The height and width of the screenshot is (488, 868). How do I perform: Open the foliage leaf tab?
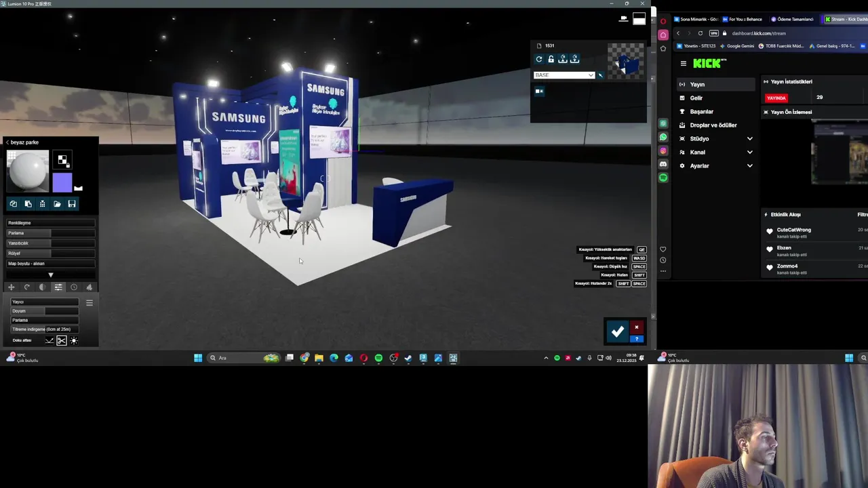click(x=89, y=287)
